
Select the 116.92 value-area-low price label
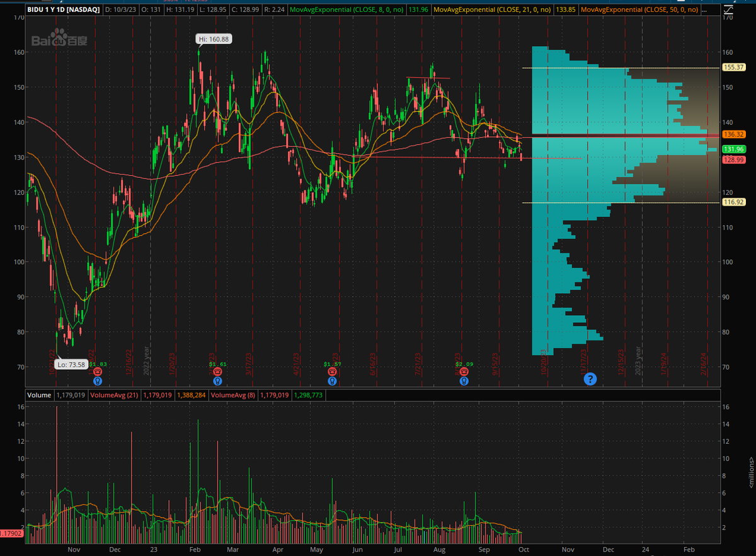point(734,202)
